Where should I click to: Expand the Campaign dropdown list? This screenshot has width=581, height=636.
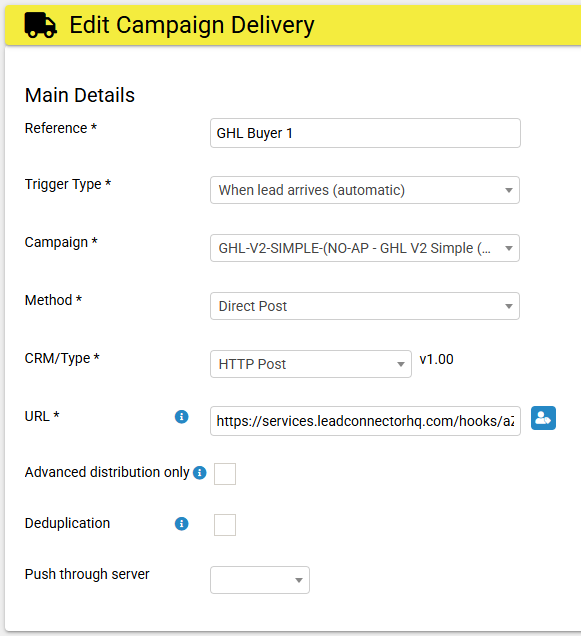[x=365, y=248]
